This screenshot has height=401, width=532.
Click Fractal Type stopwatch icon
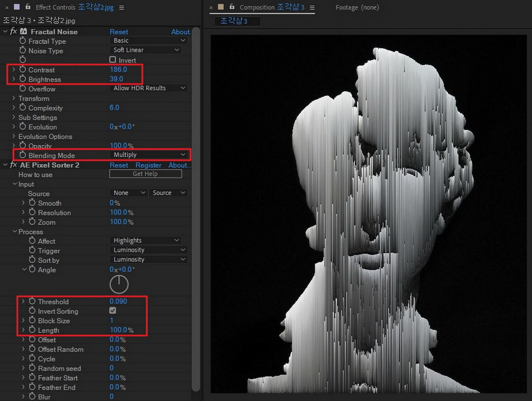click(x=23, y=41)
